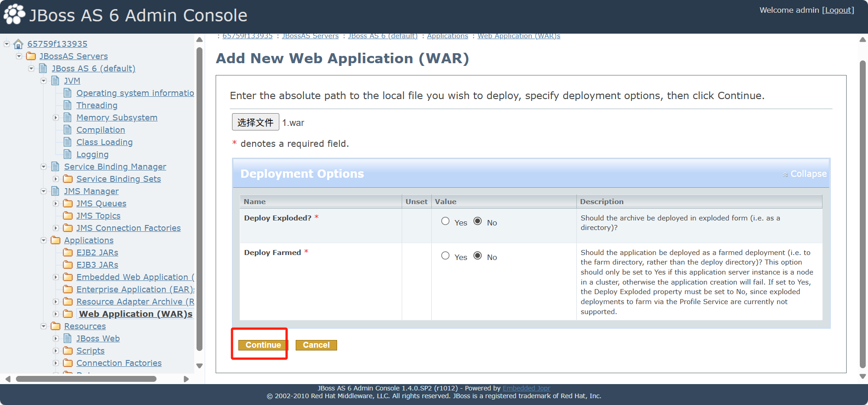Click the tree panel scroll up arrow
Screen dimensions: 868x405
(199, 40)
